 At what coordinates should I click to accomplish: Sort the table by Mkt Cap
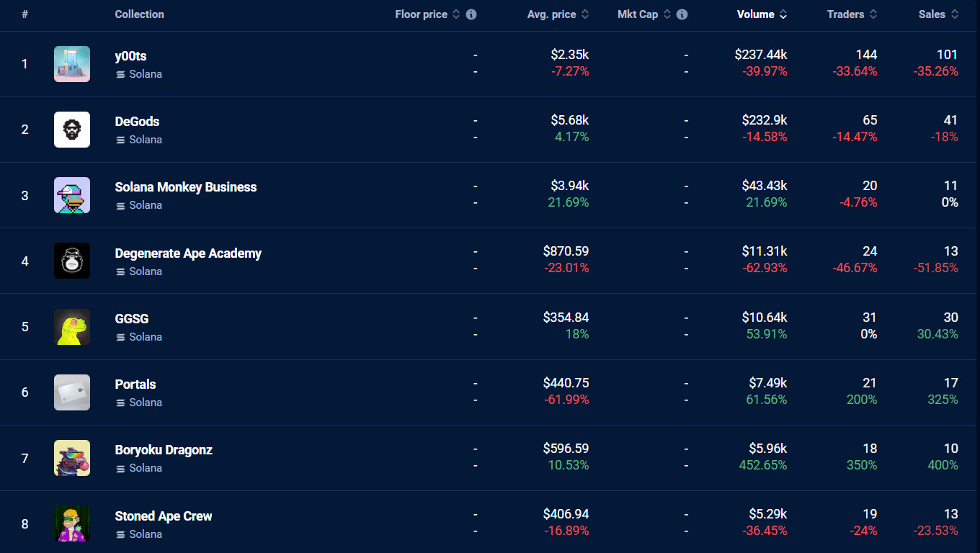click(x=644, y=14)
